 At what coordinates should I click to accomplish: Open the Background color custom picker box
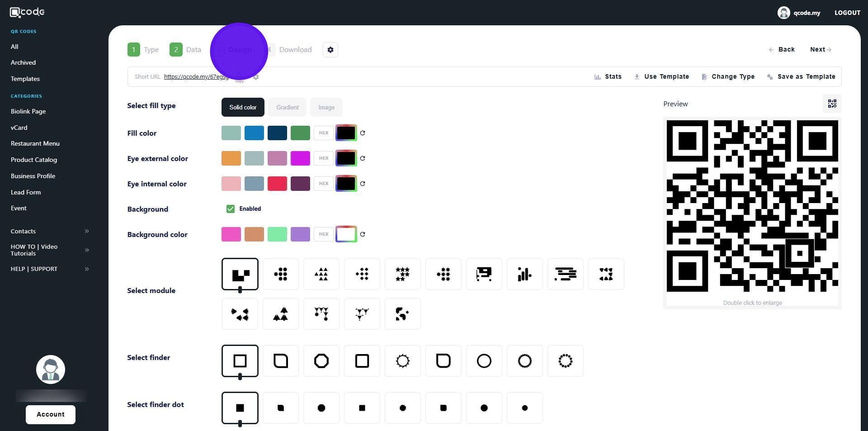346,234
